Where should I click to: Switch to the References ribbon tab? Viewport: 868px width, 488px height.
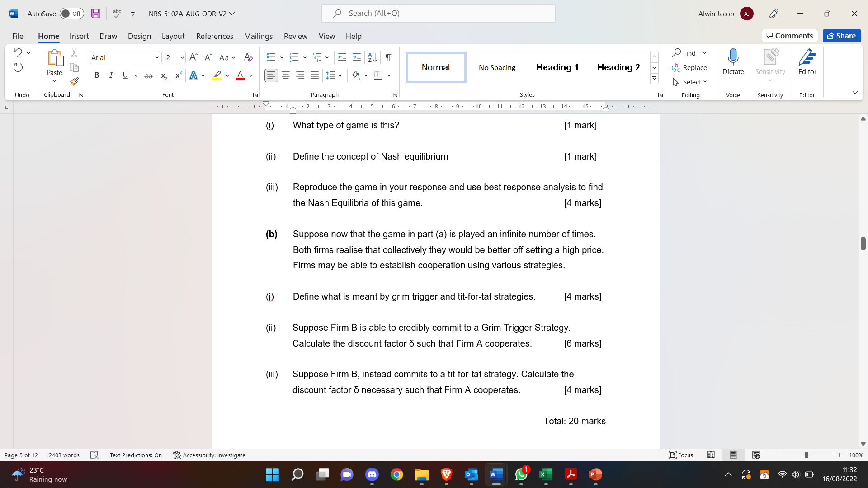point(215,36)
